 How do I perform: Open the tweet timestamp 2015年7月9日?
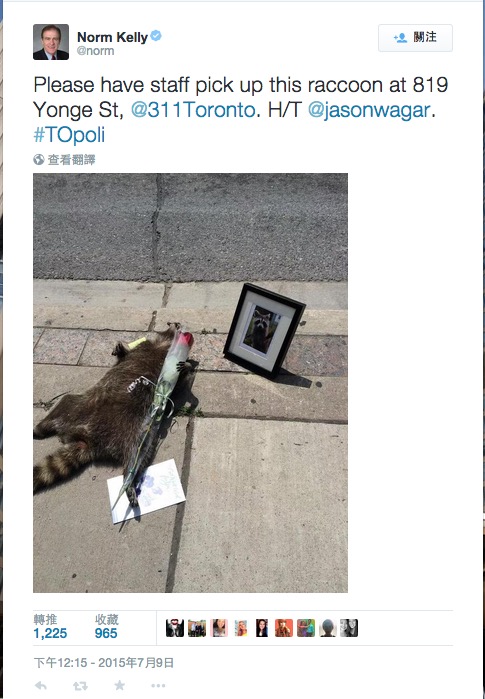pyautogui.click(x=104, y=663)
